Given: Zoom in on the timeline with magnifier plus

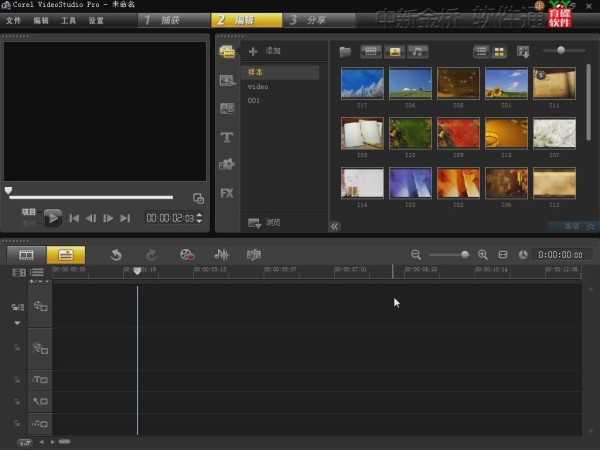Looking at the screenshot, I should click(483, 255).
